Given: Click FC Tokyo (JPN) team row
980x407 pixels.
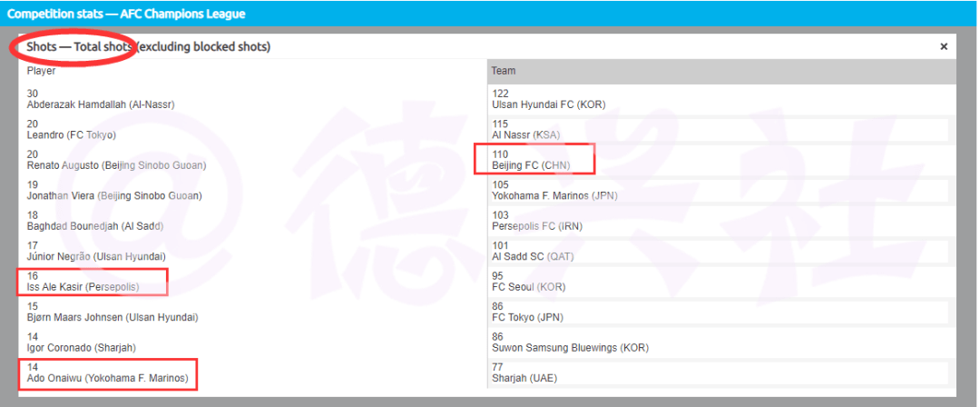Looking at the screenshot, I should (x=722, y=312).
